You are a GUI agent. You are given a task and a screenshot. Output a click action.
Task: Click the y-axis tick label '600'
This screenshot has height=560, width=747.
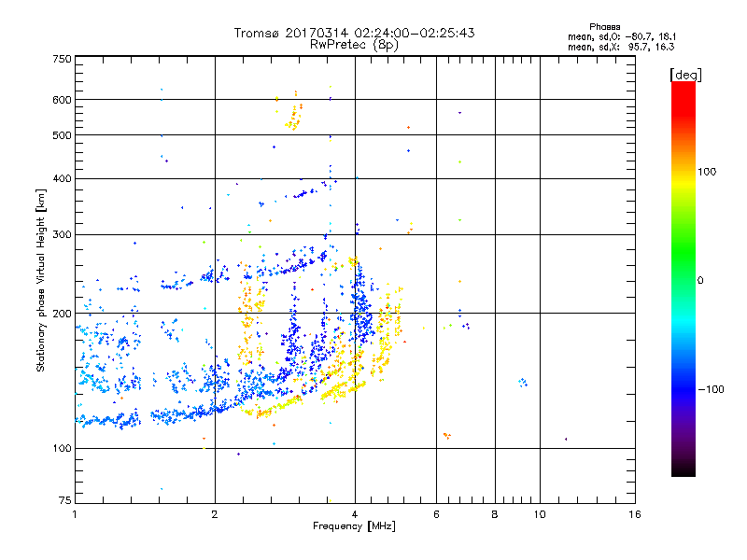62,100
